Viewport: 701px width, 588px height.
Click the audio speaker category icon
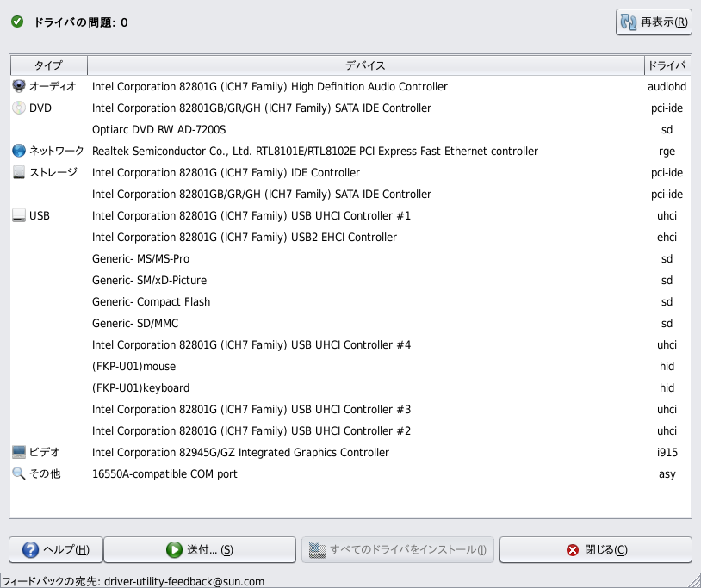(x=19, y=86)
